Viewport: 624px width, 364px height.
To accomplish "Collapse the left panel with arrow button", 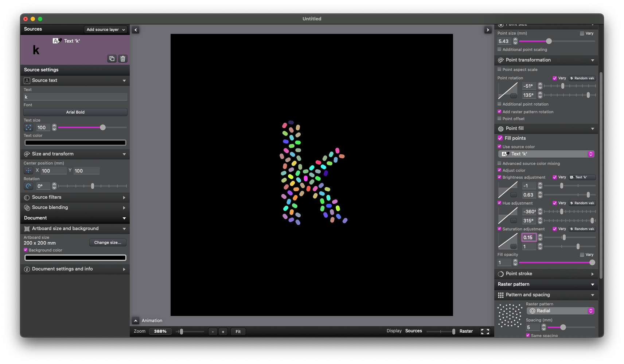I will click(x=136, y=30).
